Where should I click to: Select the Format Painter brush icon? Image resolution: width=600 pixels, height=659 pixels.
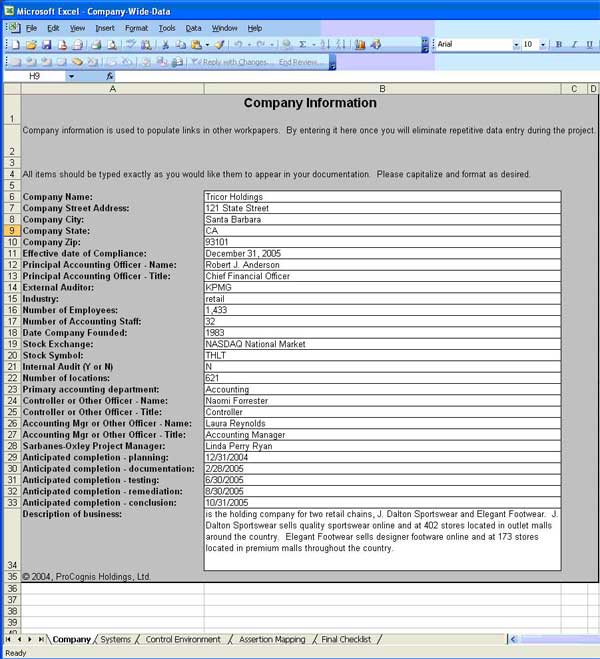point(219,44)
